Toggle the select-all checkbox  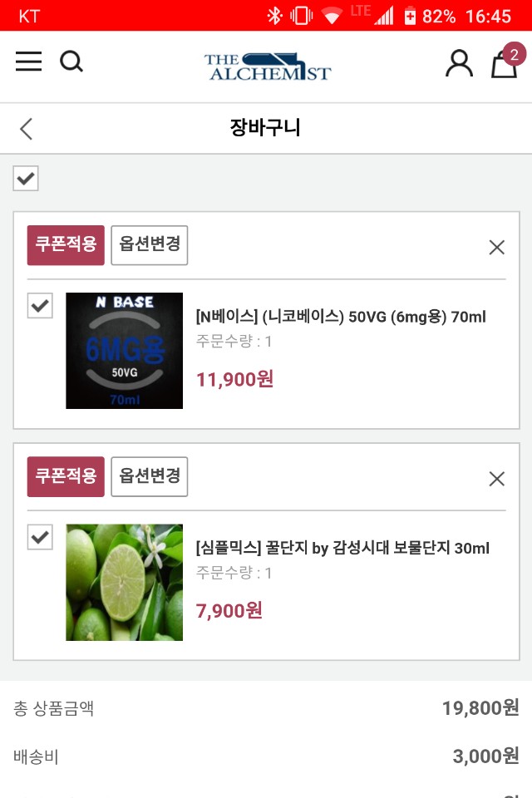pos(26,178)
